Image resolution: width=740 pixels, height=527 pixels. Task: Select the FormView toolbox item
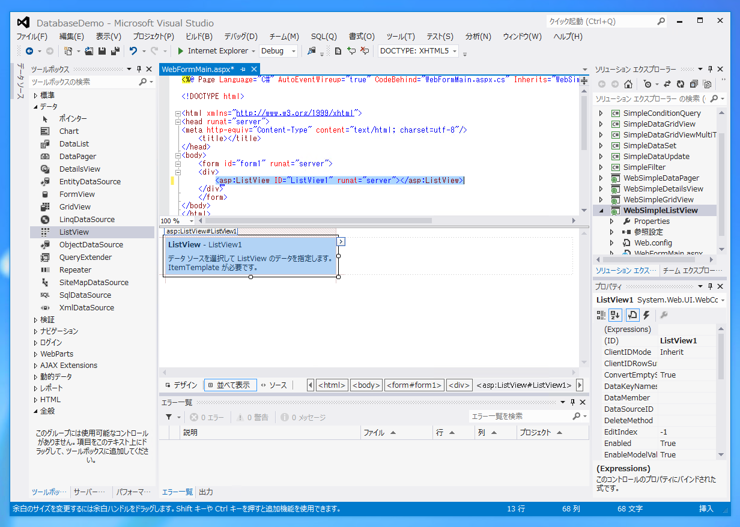[77, 194]
